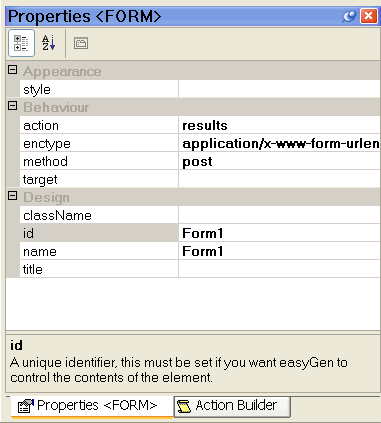The width and height of the screenshot is (381, 423).
Task: Click the className value field
Action: [x=280, y=215]
